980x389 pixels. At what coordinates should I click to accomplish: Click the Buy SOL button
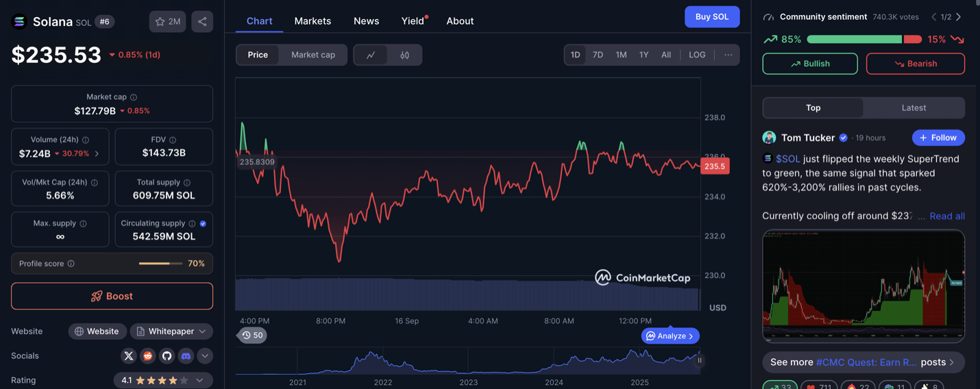[712, 16]
